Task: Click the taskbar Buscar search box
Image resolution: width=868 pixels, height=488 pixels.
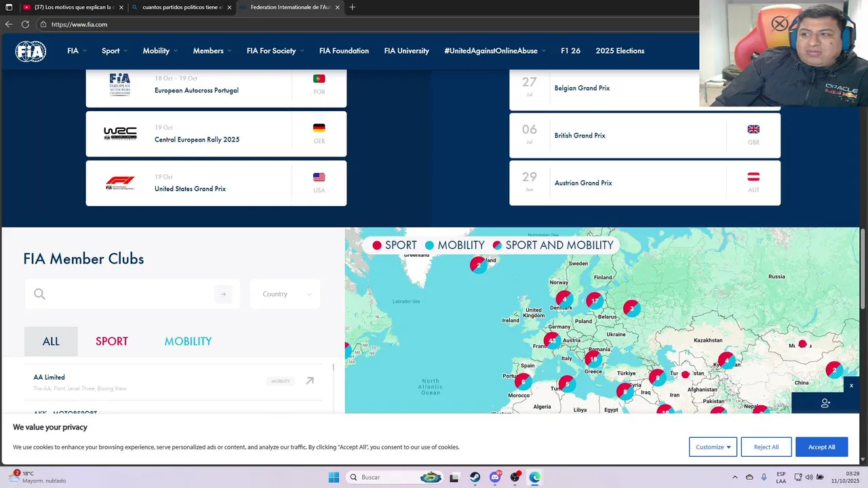Action: (395, 477)
